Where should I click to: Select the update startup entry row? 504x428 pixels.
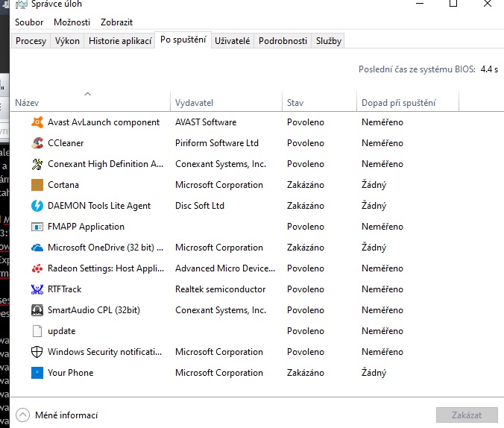(x=62, y=331)
